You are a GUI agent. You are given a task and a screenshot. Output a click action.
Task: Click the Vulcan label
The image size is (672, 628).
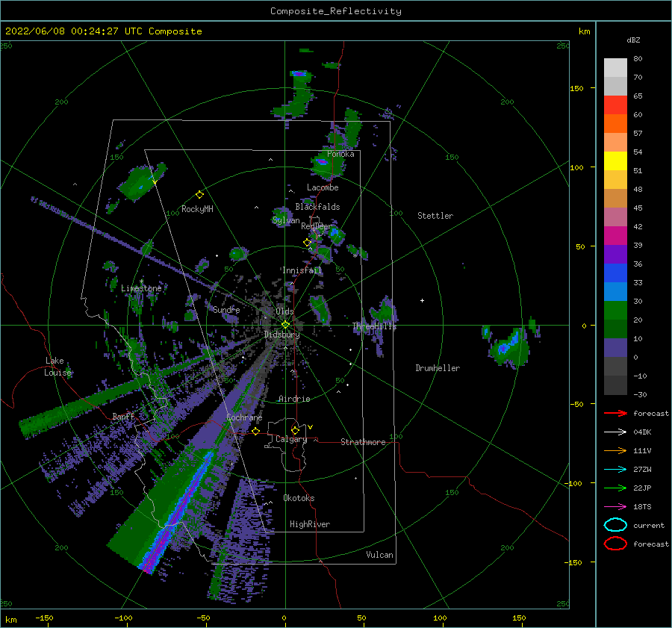click(379, 555)
